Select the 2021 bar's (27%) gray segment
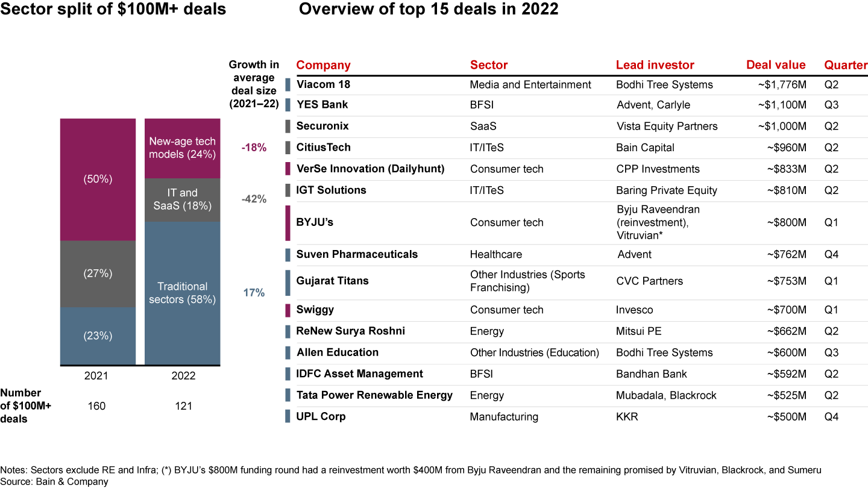Image resolution: width=868 pixels, height=488 pixels. 98,274
